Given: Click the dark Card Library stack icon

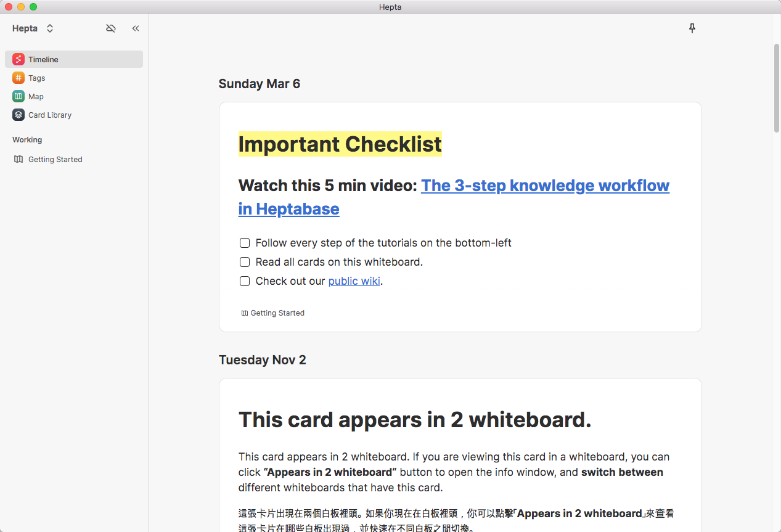Looking at the screenshot, I should coord(18,115).
